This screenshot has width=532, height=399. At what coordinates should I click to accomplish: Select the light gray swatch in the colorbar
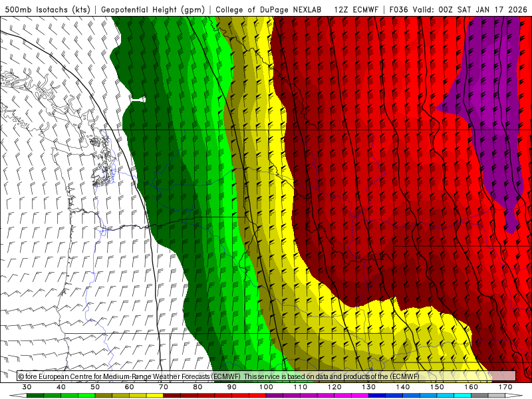pyautogui.click(x=497, y=396)
